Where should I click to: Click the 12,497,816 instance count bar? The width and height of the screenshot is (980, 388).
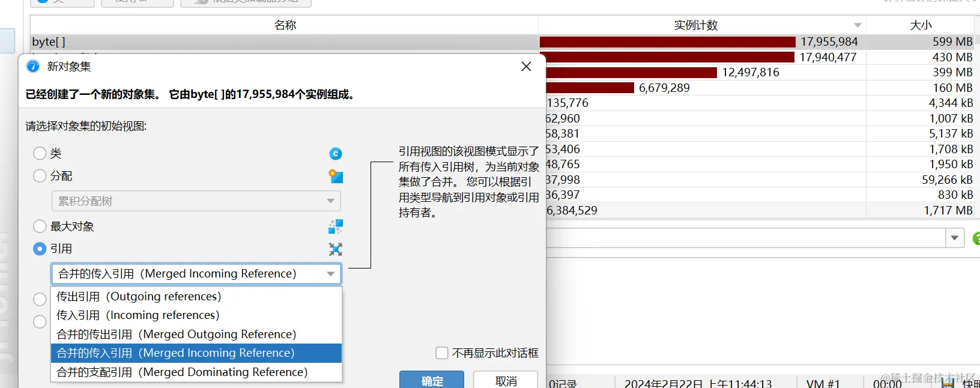(631, 73)
